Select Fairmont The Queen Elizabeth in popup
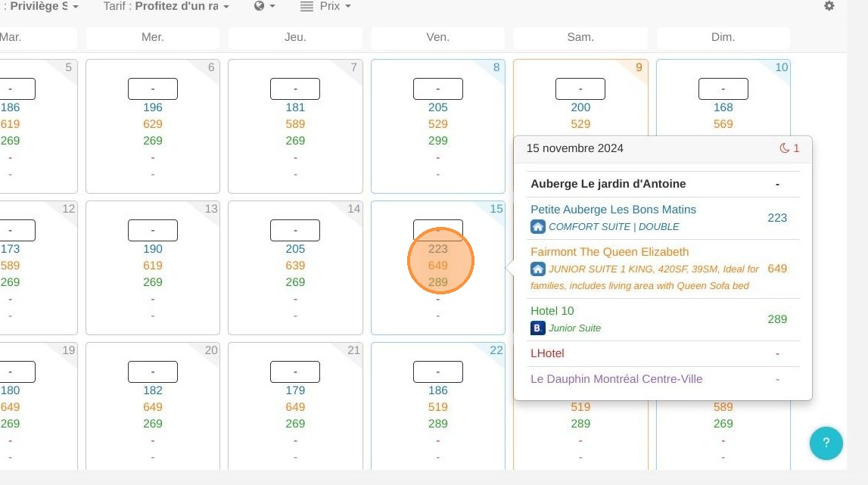This screenshot has width=868, height=485. click(609, 252)
